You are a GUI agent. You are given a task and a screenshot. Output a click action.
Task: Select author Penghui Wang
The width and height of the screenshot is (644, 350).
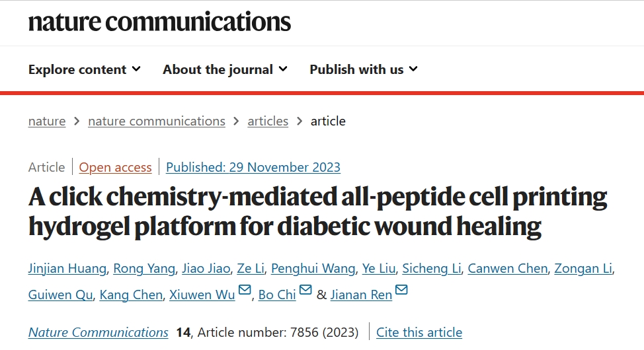tap(313, 268)
